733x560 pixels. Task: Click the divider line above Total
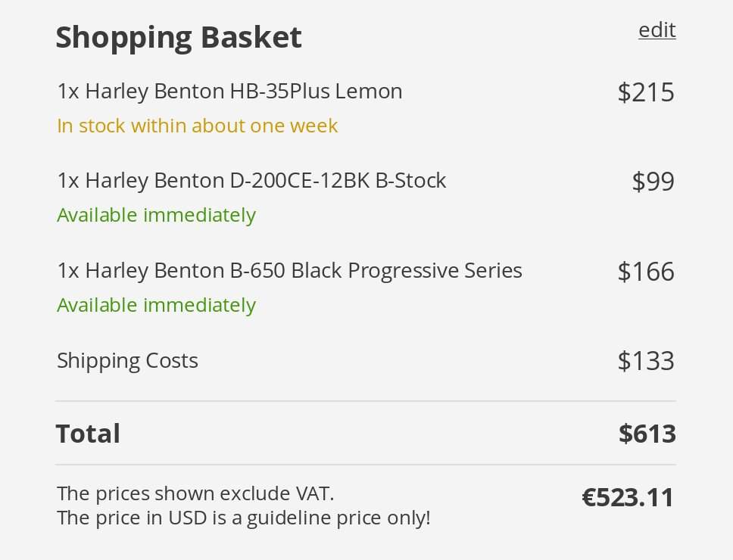click(365, 401)
